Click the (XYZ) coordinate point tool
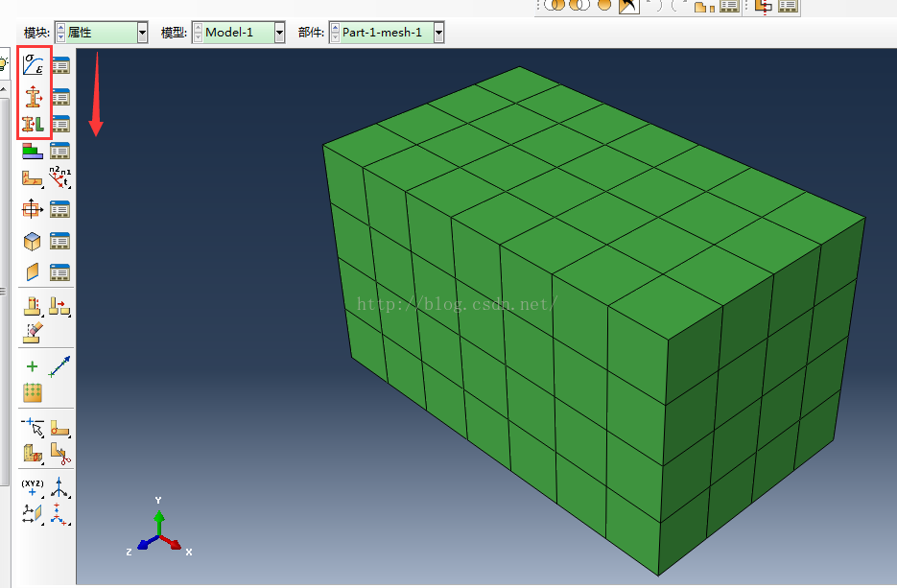This screenshot has width=897, height=588. coord(32,487)
